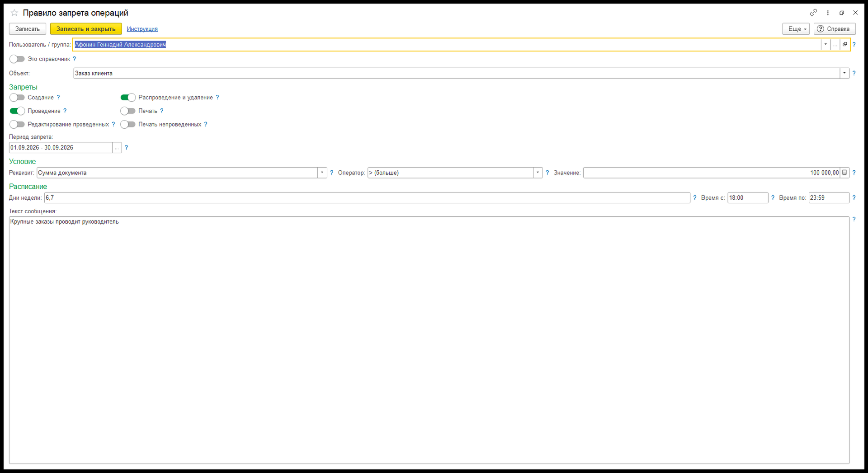868x473 pixels.
Task: Expand the Объект dropdown list
Action: (844, 73)
